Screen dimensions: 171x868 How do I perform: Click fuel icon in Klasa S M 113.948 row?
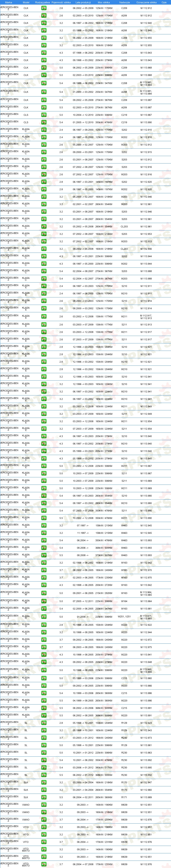point(44,662)
